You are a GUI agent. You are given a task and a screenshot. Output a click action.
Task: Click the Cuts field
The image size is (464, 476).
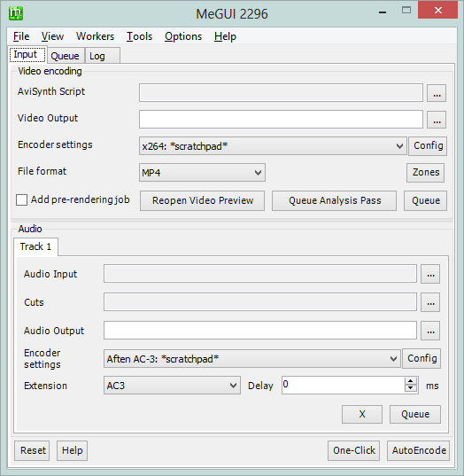[260, 302]
